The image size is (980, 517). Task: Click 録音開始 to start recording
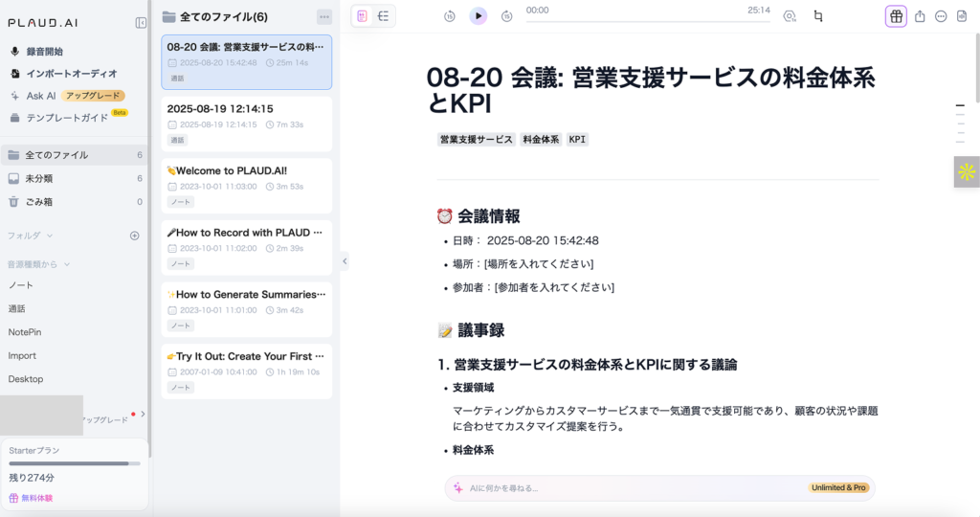pos(44,52)
